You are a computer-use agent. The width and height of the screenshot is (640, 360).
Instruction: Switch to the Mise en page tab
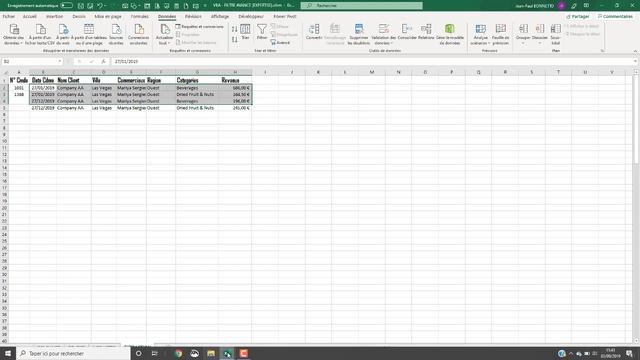108,16
